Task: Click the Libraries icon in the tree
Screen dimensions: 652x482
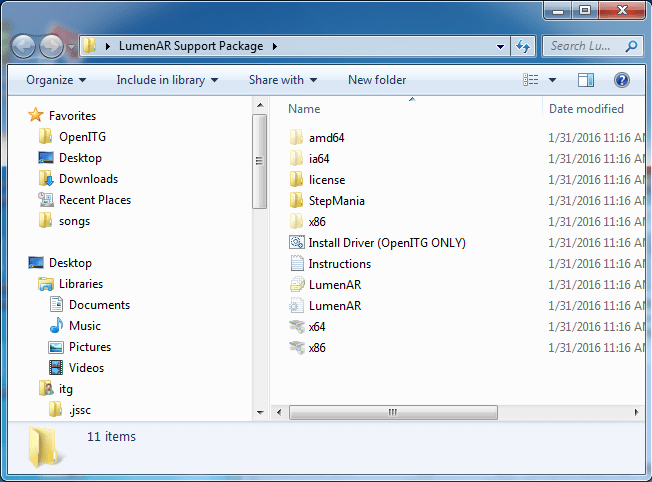Action: 46,284
